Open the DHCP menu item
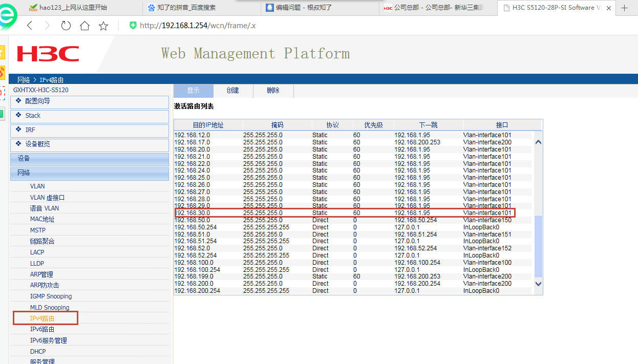 tap(38, 352)
